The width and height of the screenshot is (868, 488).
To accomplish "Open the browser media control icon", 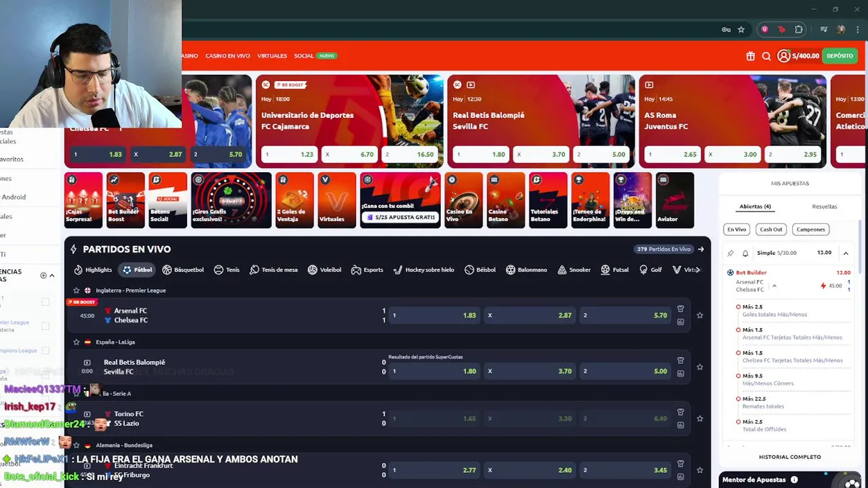I will 823,30.
